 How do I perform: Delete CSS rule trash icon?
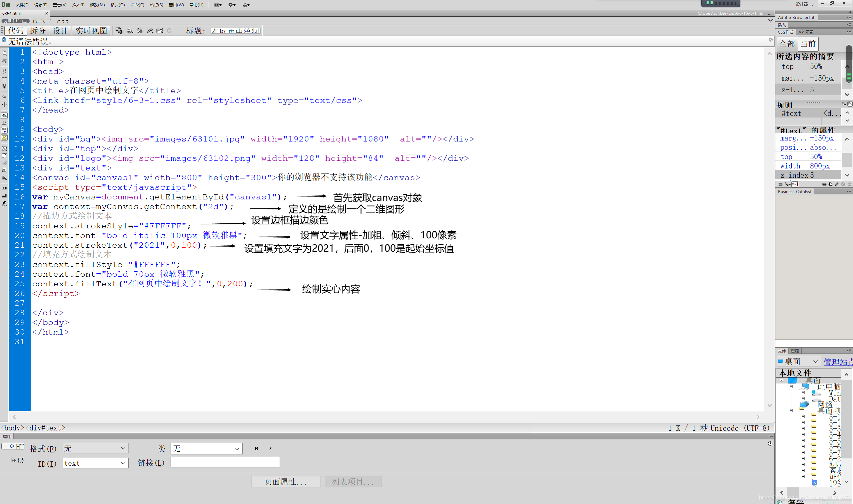pyautogui.click(x=849, y=184)
